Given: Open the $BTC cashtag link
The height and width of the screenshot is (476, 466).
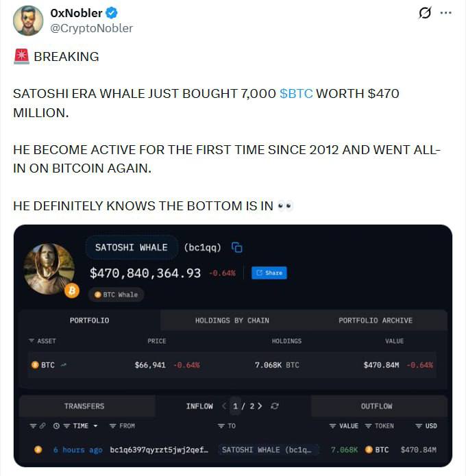Looking at the screenshot, I should (x=296, y=94).
